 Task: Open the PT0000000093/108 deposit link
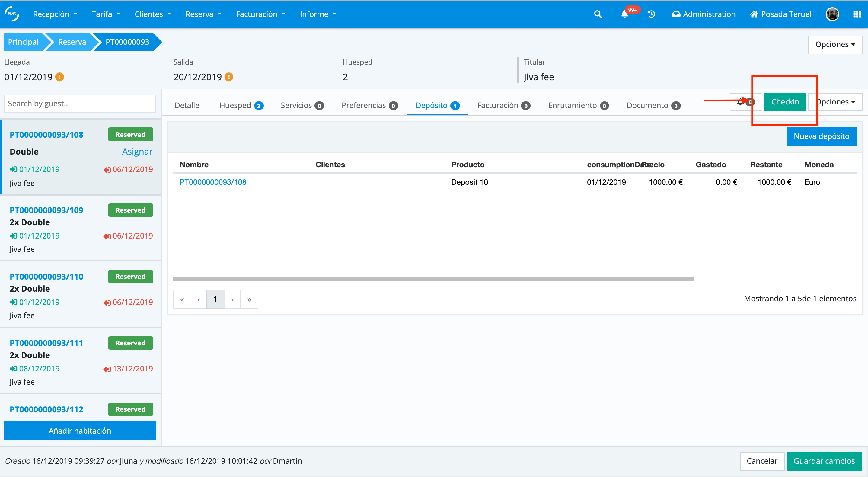[213, 182]
